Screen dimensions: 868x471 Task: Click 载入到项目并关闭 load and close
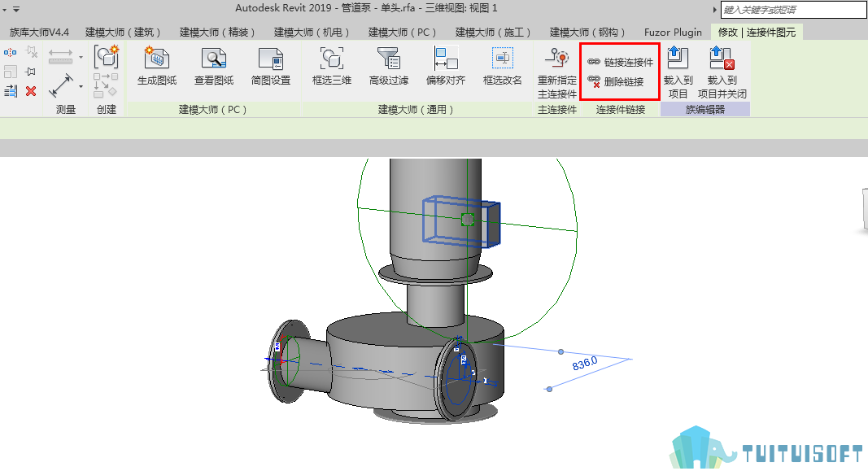[x=722, y=72]
